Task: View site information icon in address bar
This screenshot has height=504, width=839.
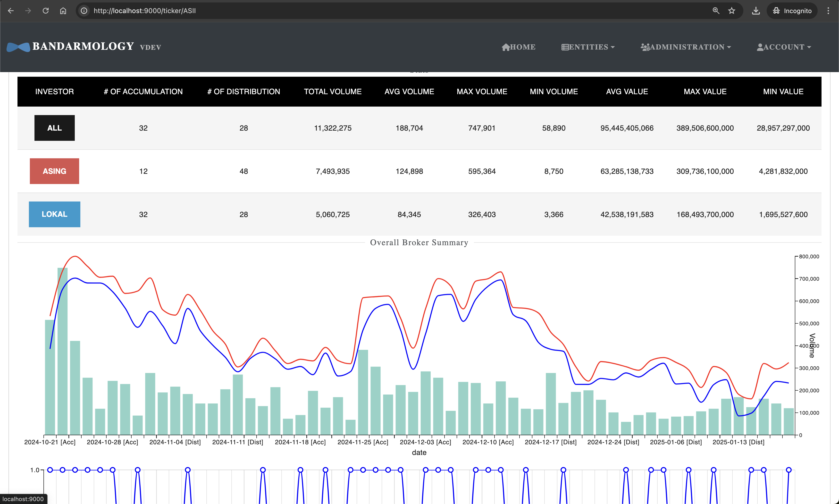Action: tap(84, 10)
